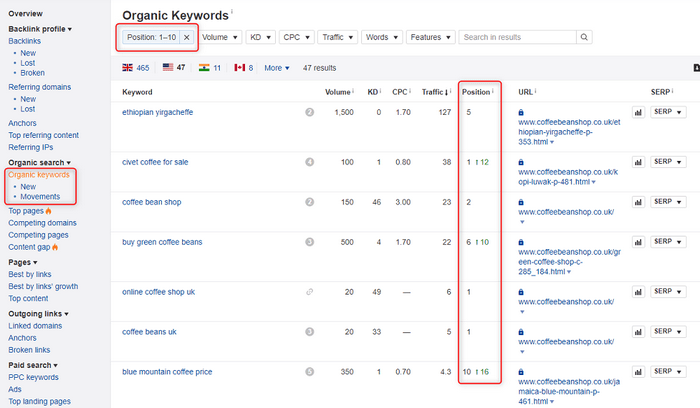Image resolution: width=700 pixels, height=408 pixels.
Task: Open SERP dropdown for ethiopian yirgacheffe
Action: click(x=668, y=112)
